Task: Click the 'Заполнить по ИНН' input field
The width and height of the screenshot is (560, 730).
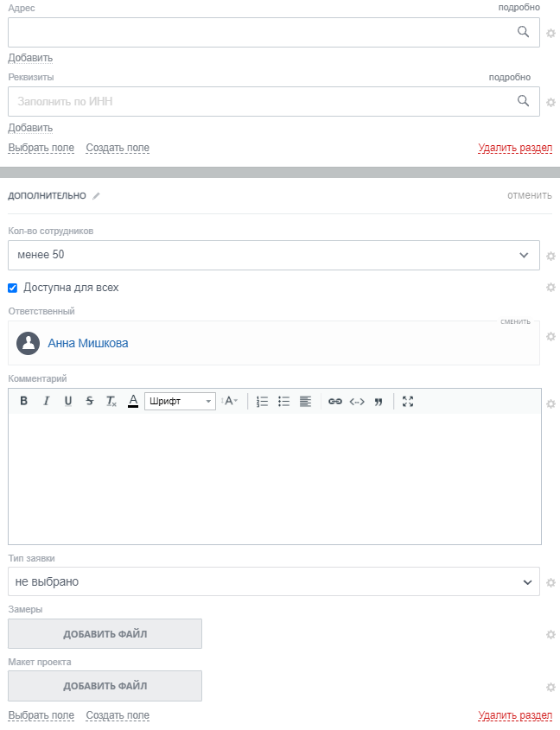Action: [x=259, y=101]
